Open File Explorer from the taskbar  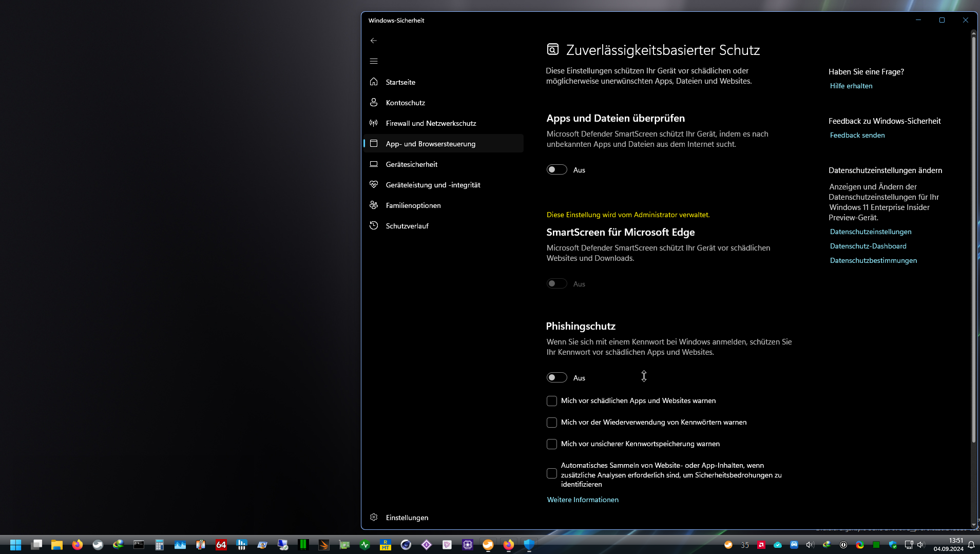(57, 545)
